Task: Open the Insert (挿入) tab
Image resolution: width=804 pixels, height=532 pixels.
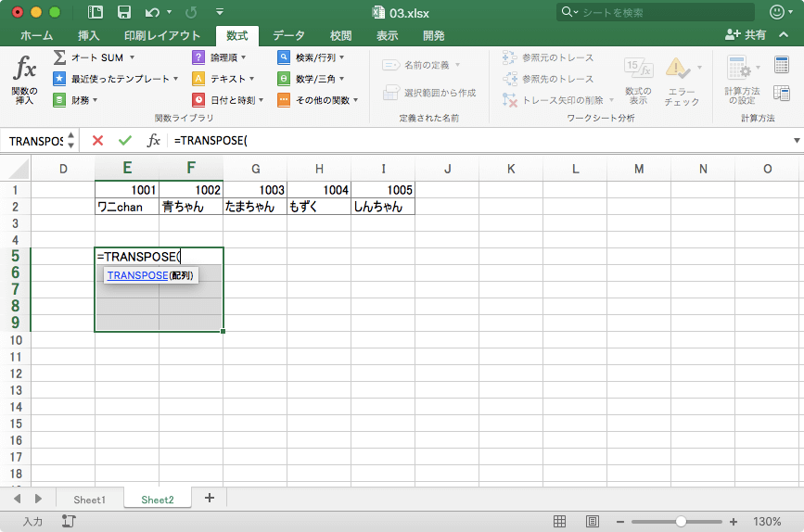Action: coord(89,35)
